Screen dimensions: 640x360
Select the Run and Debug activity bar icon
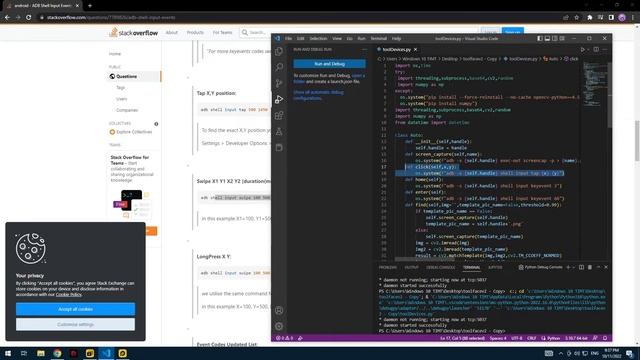coord(279,99)
